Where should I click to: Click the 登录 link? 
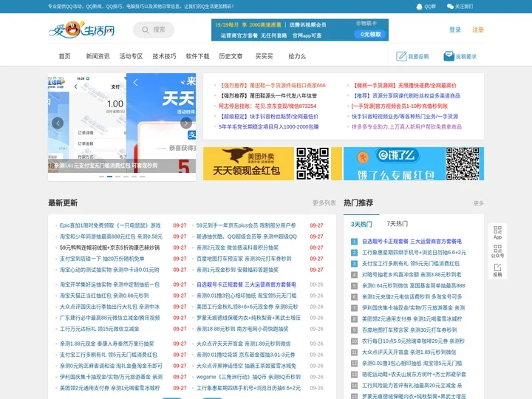pos(455,30)
